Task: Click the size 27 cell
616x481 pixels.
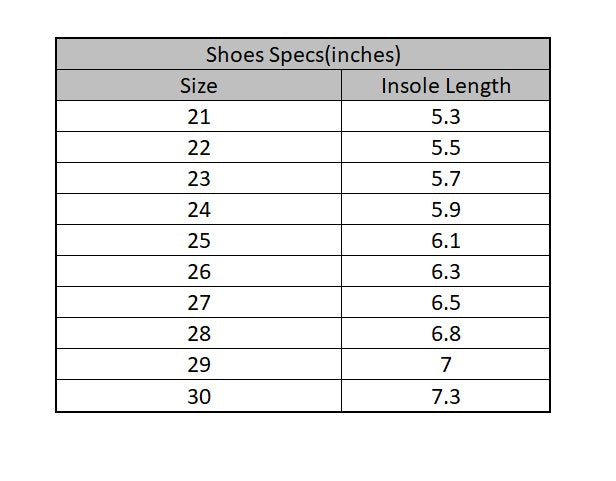Action: click(198, 303)
